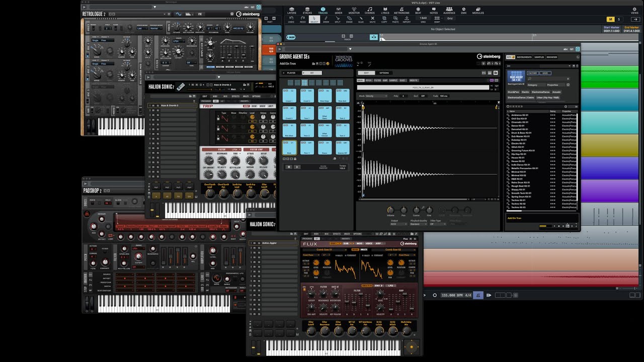Click the Factory filter button

click(533, 73)
